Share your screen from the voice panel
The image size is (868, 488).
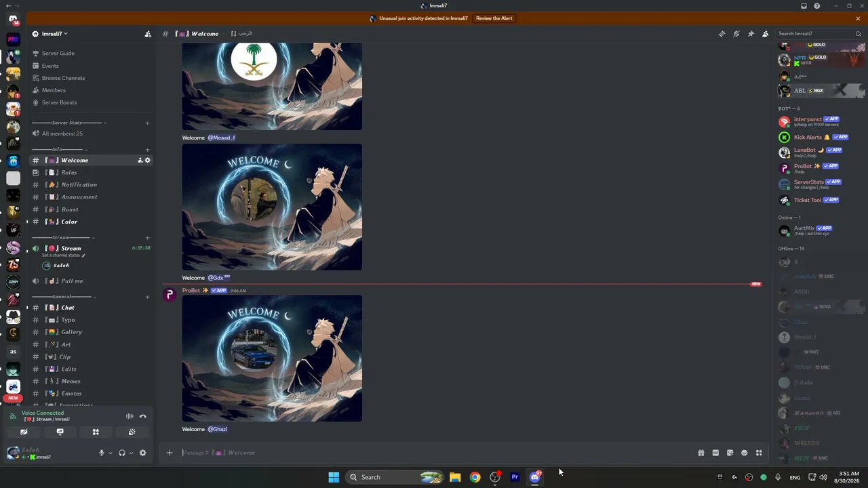coord(60,432)
